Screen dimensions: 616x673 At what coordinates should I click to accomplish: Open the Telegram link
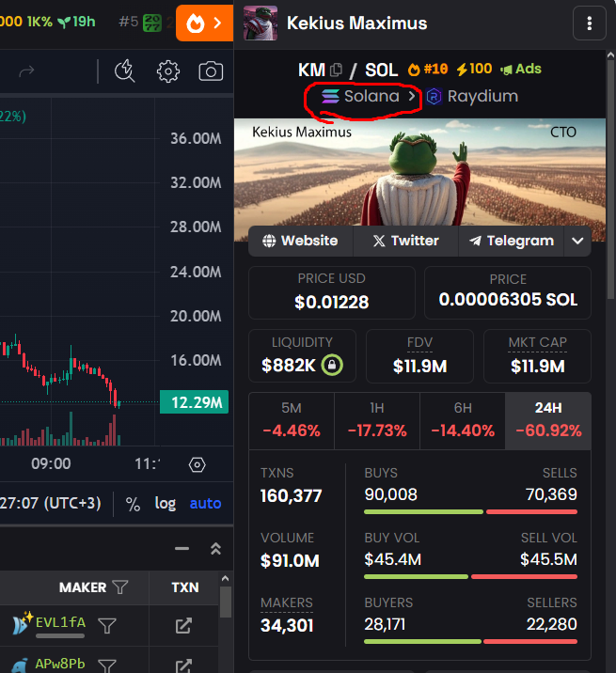coord(512,241)
